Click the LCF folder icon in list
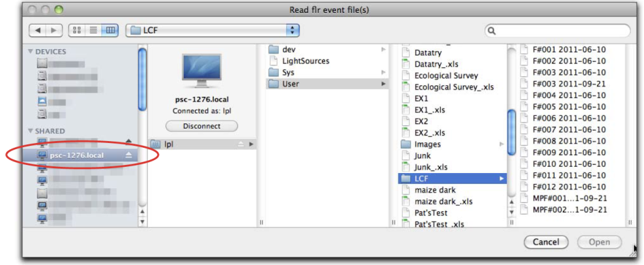 pos(405,178)
